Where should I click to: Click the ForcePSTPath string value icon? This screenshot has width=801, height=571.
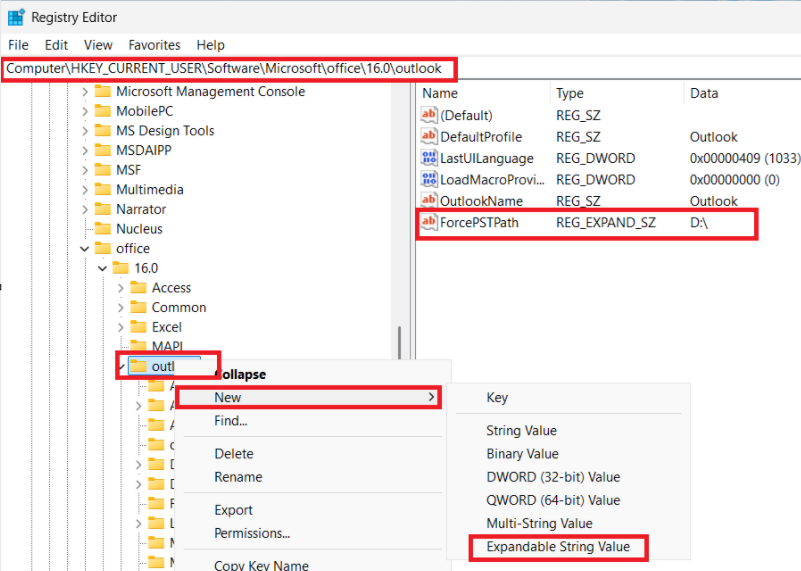click(429, 222)
